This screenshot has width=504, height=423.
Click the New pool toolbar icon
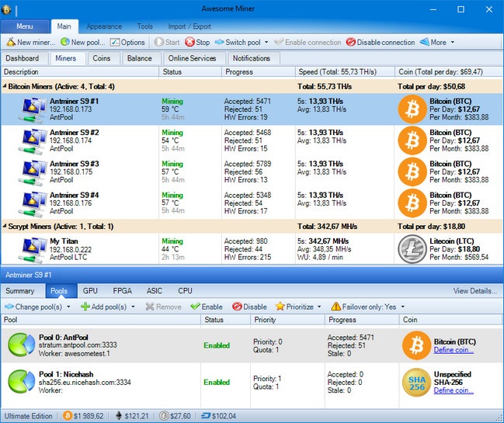click(x=64, y=43)
